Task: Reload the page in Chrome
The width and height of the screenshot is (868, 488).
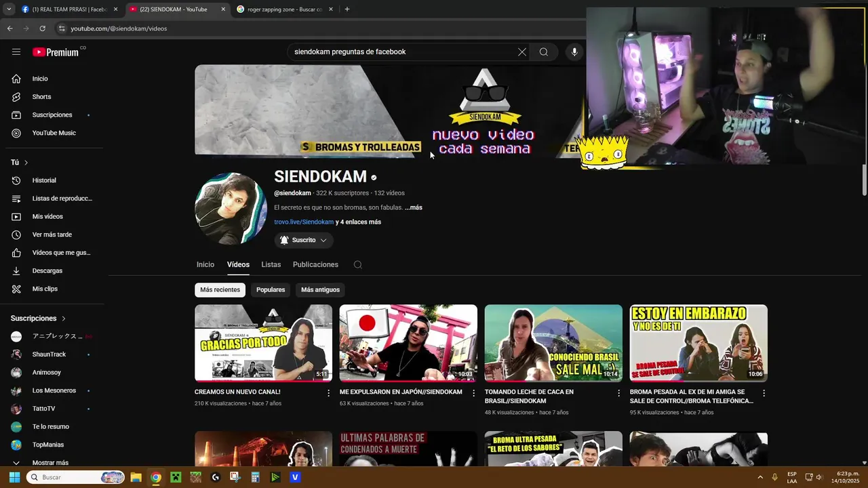Action: point(42,28)
